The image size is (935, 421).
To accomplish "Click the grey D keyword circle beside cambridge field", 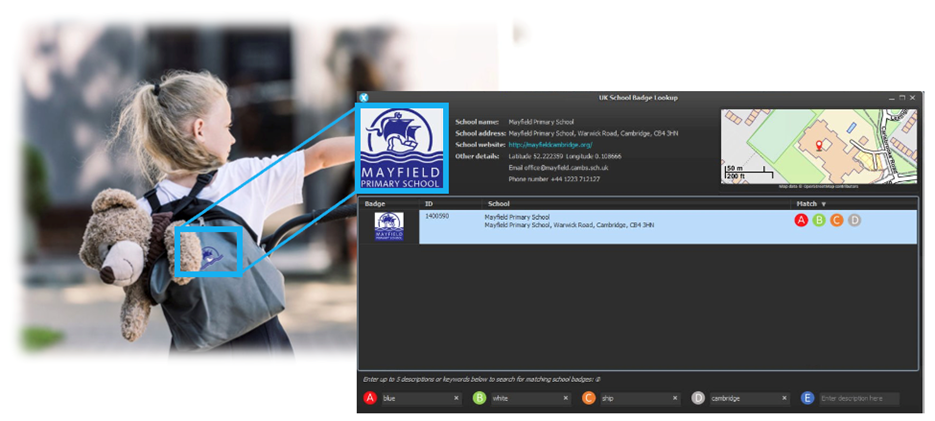I will point(698,398).
